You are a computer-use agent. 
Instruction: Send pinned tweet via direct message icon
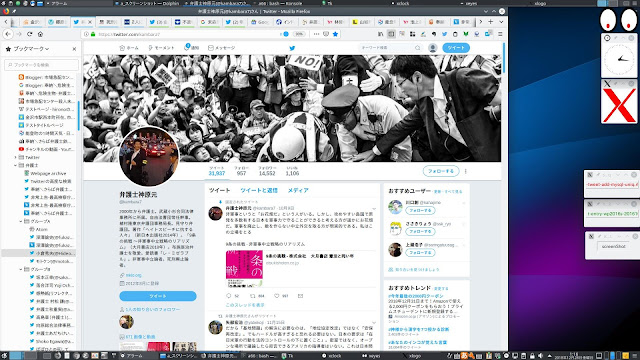pyautogui.click(x=300, y=296)
